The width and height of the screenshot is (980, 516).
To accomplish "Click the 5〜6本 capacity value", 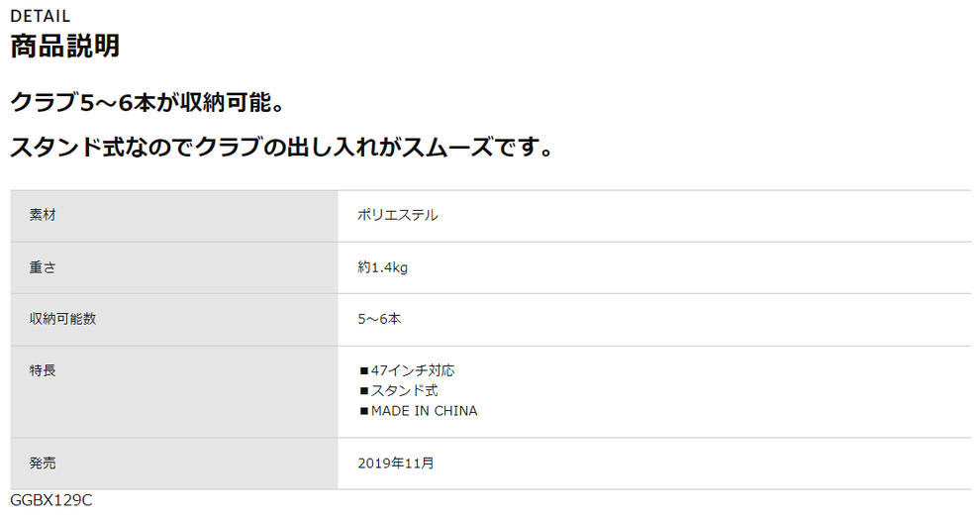I will (x=379, y=319).
